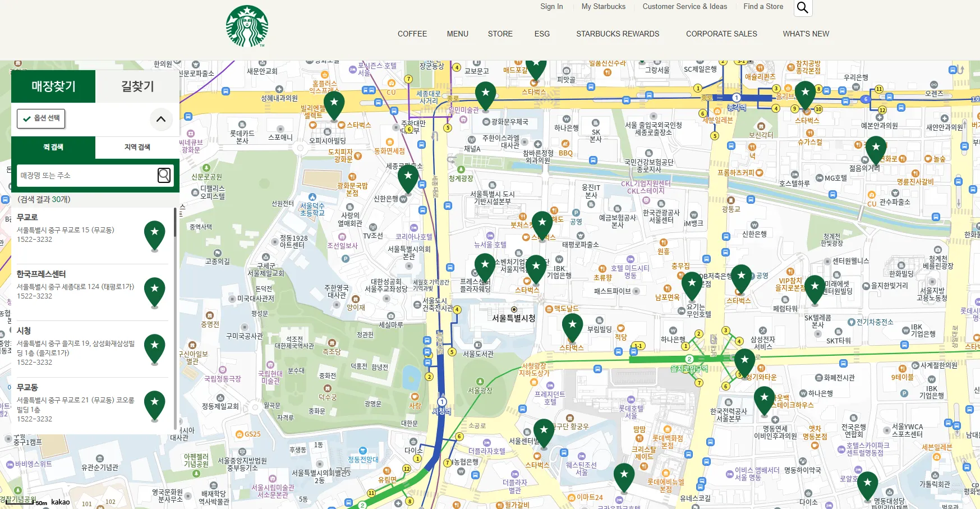Switch to the 매장찾기 tab
The image size is (980, 509).
coord(53,86)
